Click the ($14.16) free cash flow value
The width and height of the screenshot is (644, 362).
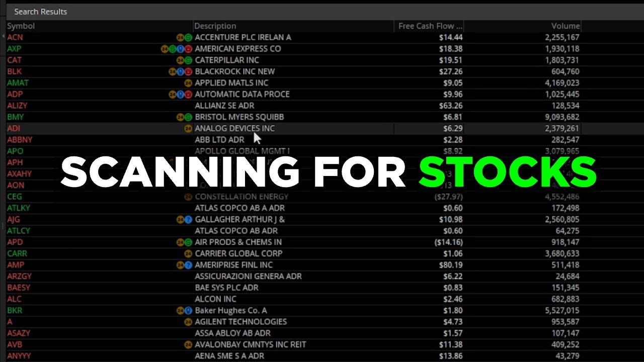tap(449, 242)
